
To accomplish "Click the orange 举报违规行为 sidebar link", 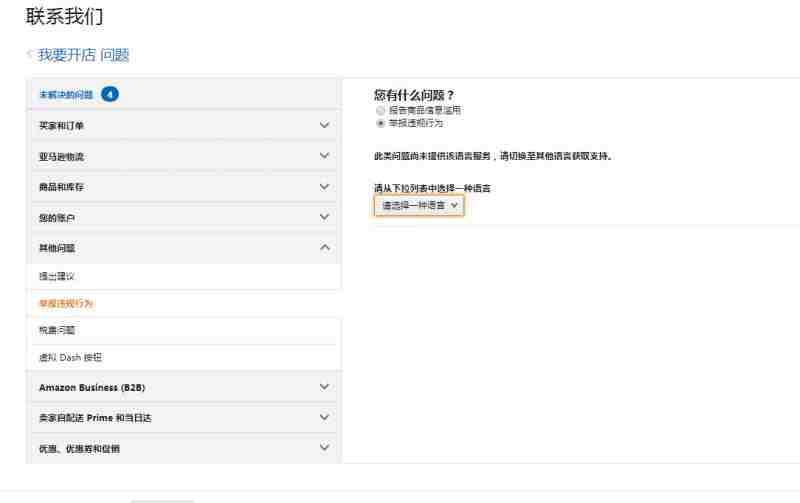I will 65,303.
